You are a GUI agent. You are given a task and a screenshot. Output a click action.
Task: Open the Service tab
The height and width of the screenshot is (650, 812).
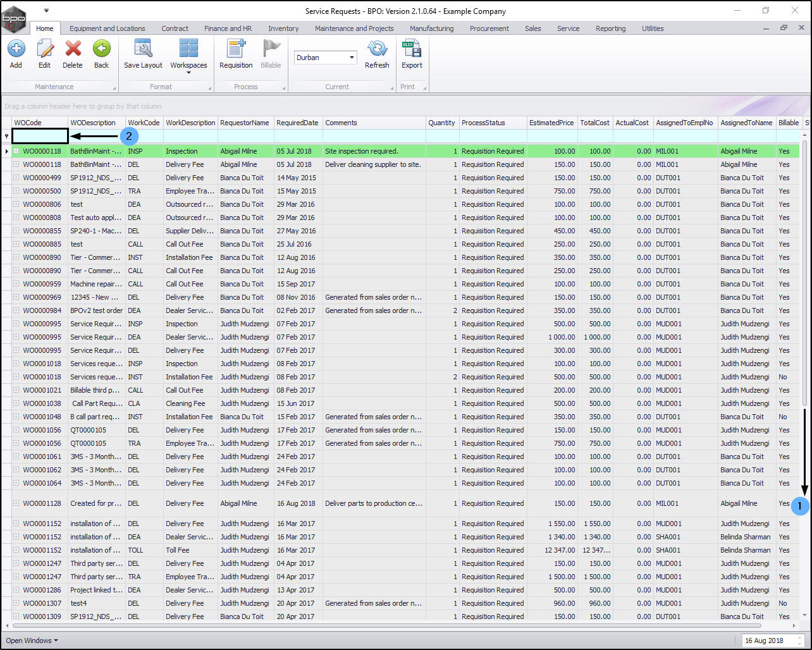[x=569, y=28]
